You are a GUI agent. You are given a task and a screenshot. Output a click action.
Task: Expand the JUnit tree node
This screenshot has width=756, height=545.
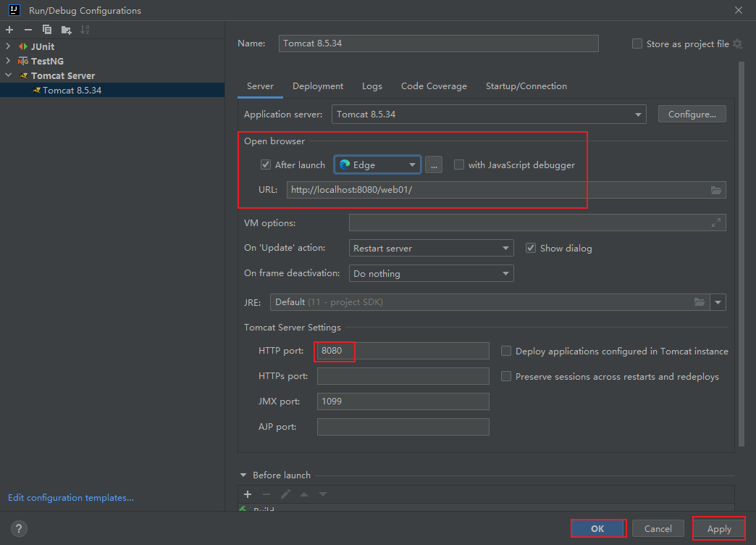click(x=8, y=46)
